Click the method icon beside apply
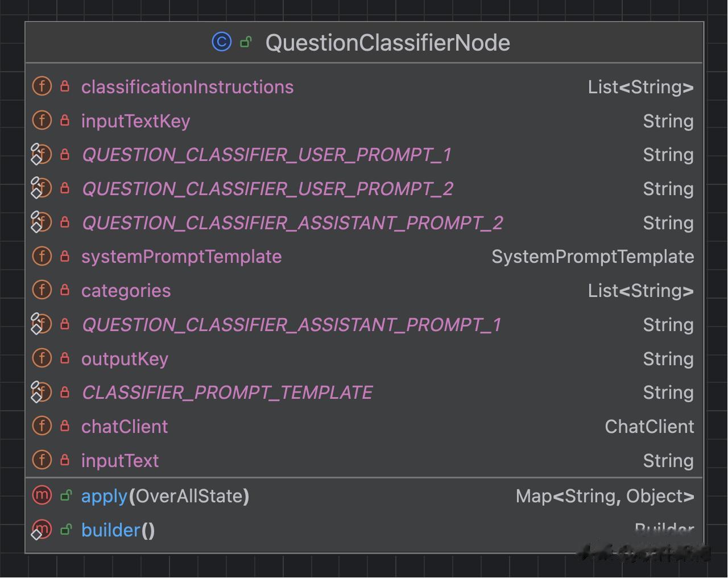 tap(42, 496)
